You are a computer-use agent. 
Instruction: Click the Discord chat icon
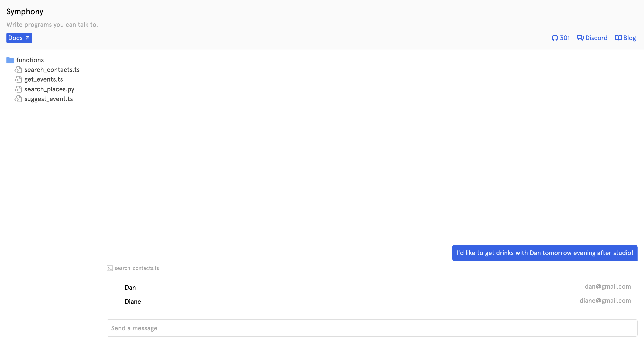coord(580,38)
